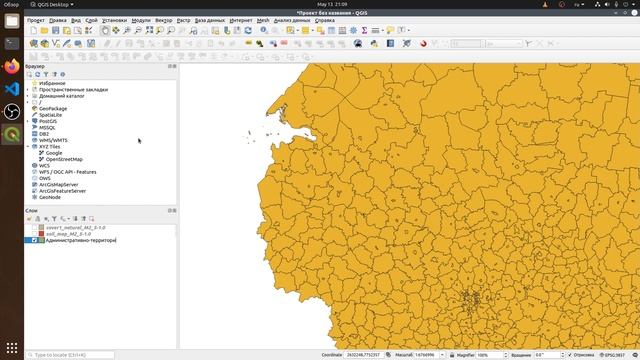Select the Identify Features info tool
Viewport: 640px width, 360px height.
pyautogui.click(x=264, y=31)
